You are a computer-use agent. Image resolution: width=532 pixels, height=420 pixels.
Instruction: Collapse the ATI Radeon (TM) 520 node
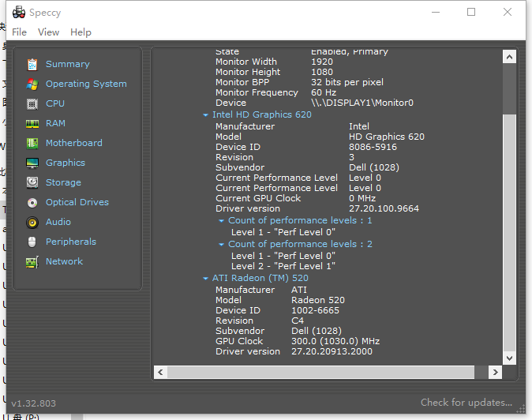pos(205,279)
